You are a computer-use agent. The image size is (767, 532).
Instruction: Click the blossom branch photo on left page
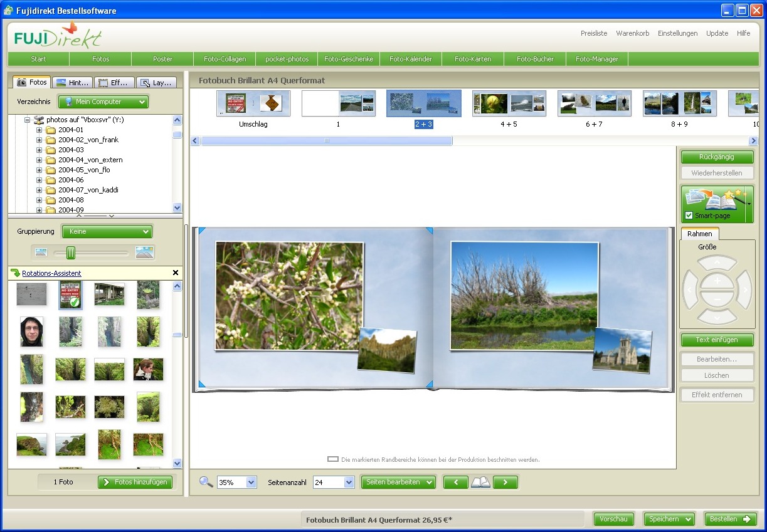(x=288, y=295)
